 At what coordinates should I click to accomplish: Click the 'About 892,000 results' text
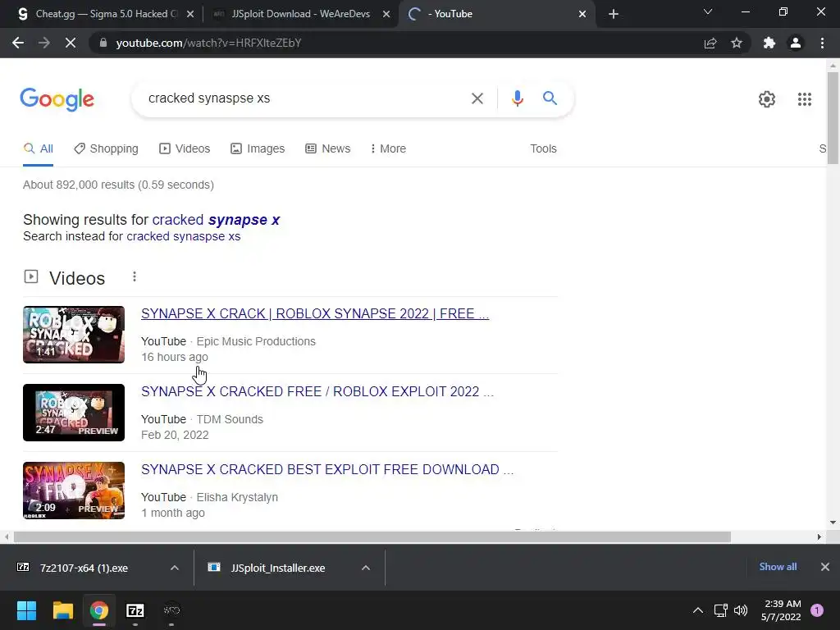[118, 185]
